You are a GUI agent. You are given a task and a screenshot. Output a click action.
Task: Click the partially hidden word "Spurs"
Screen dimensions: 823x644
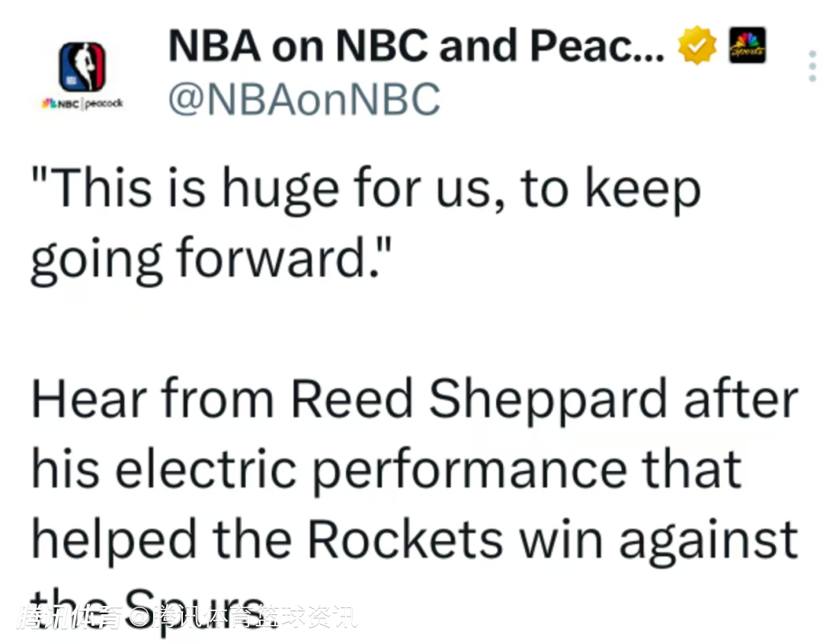(189, 604)
